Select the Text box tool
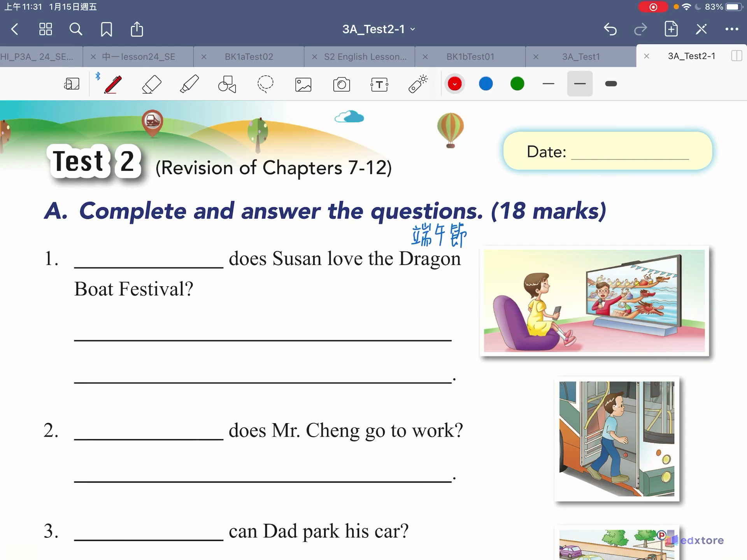This screenshot has width=747, height=560. [379, 84]
